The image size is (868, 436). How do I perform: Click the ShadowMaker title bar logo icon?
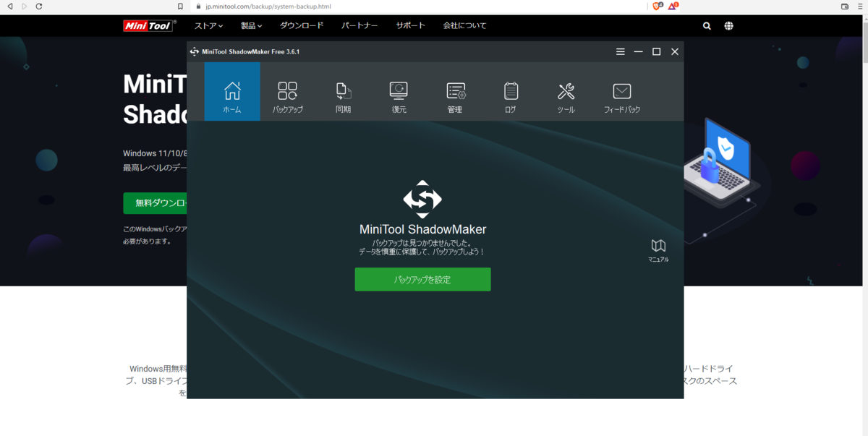pos(194,51)
